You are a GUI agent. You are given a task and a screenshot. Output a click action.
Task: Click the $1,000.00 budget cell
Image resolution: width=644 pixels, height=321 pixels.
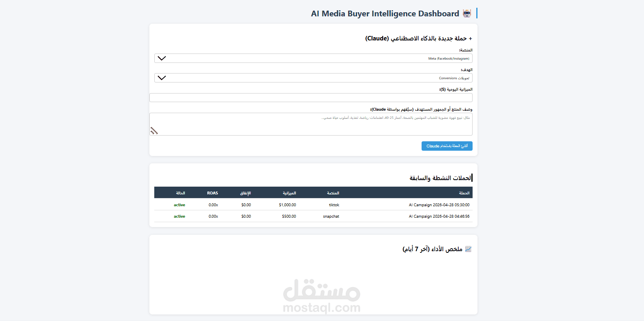(287, 205)
